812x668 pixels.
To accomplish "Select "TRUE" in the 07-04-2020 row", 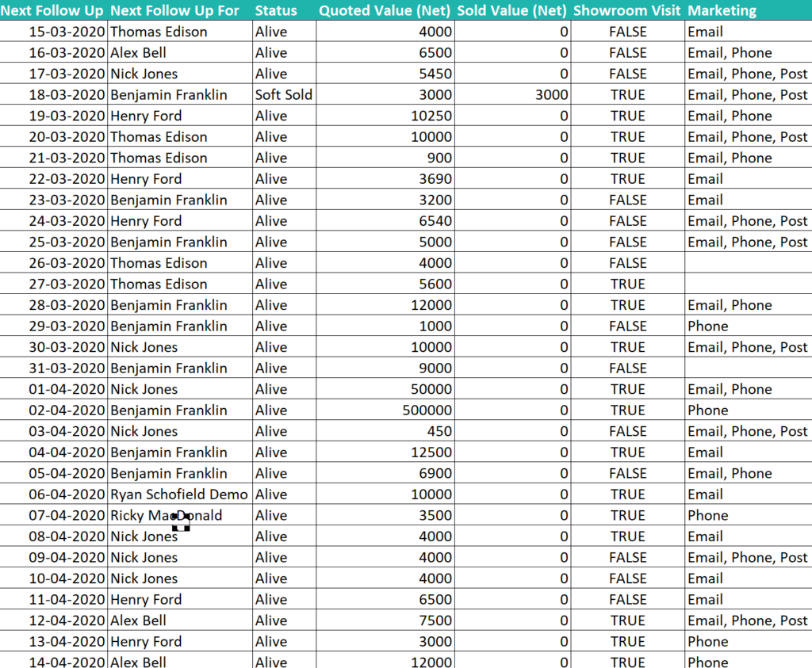I will click(x=628, y=515).
